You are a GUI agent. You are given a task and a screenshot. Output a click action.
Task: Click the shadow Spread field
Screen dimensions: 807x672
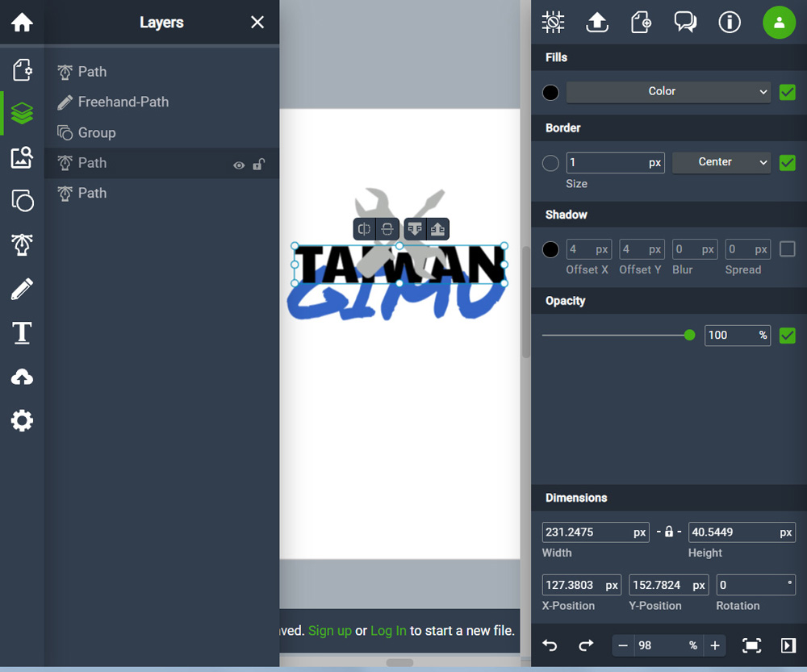click(748, 249)
